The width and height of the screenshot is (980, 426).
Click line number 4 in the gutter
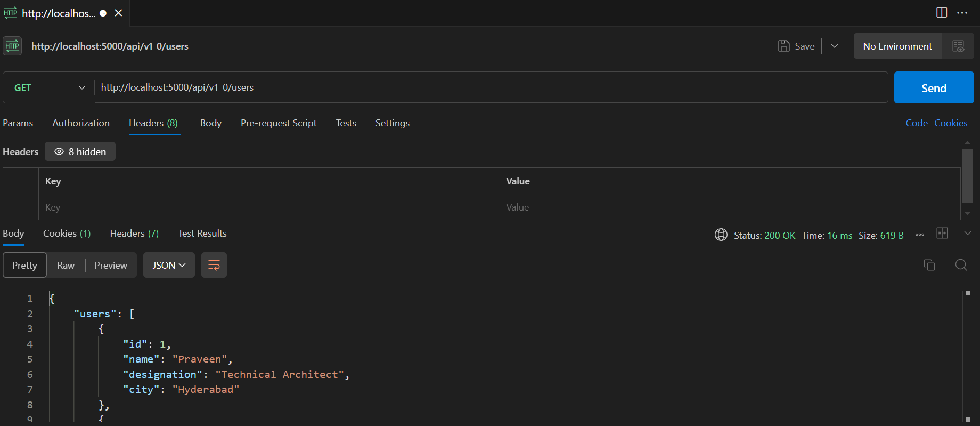(30, 344)
